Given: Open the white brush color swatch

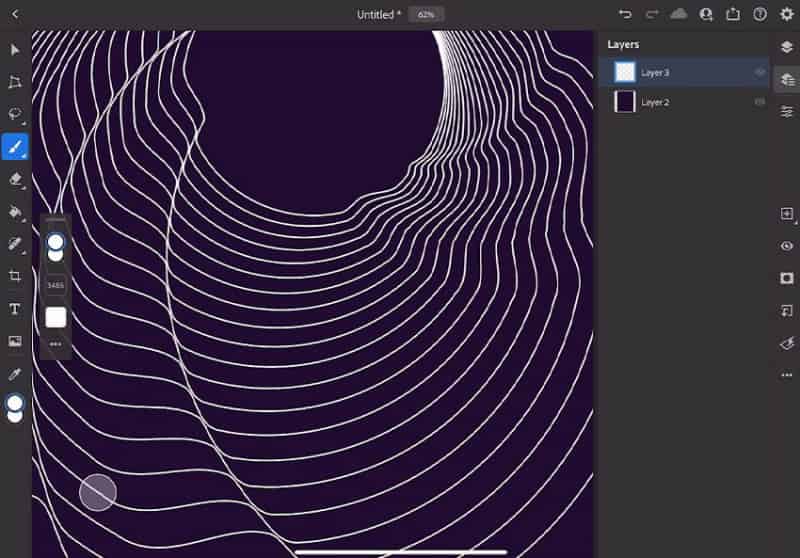Looking at the screenshot, I should click(56, 317).
